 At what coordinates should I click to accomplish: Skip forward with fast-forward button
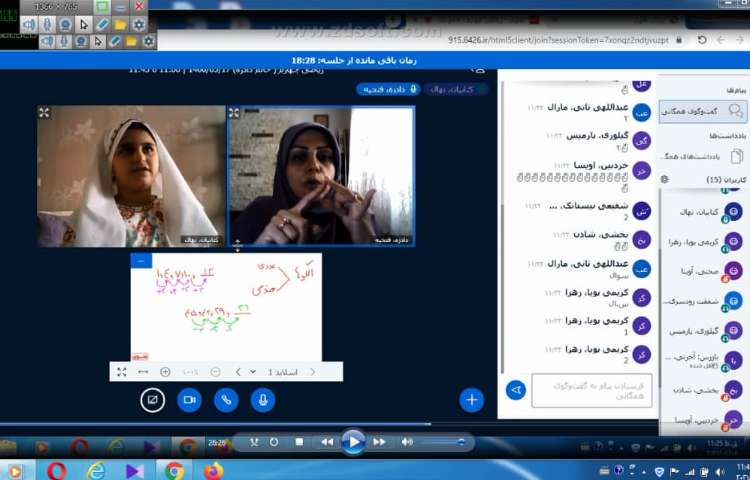[x=379, y=442]
